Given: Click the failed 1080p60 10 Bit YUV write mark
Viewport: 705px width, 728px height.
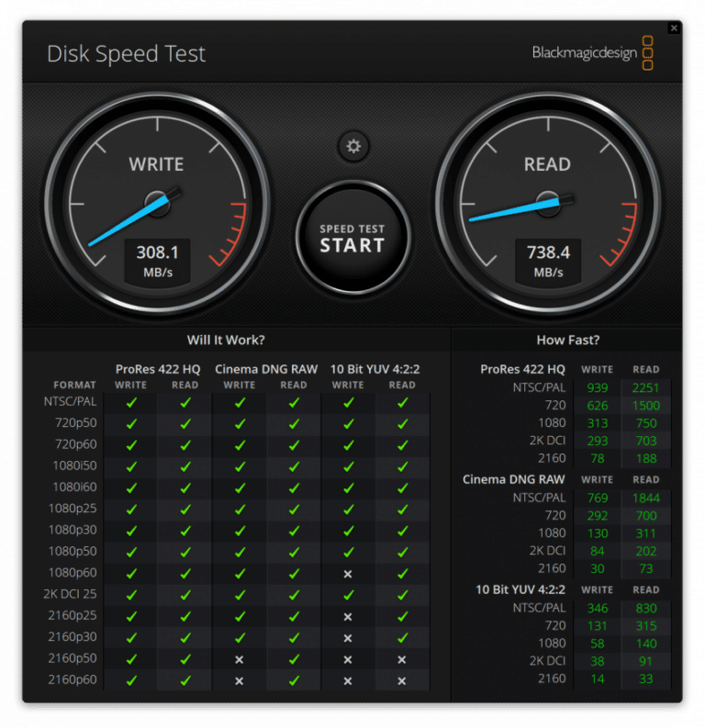Looking at the screenshot, I should [x=348, y=575].
